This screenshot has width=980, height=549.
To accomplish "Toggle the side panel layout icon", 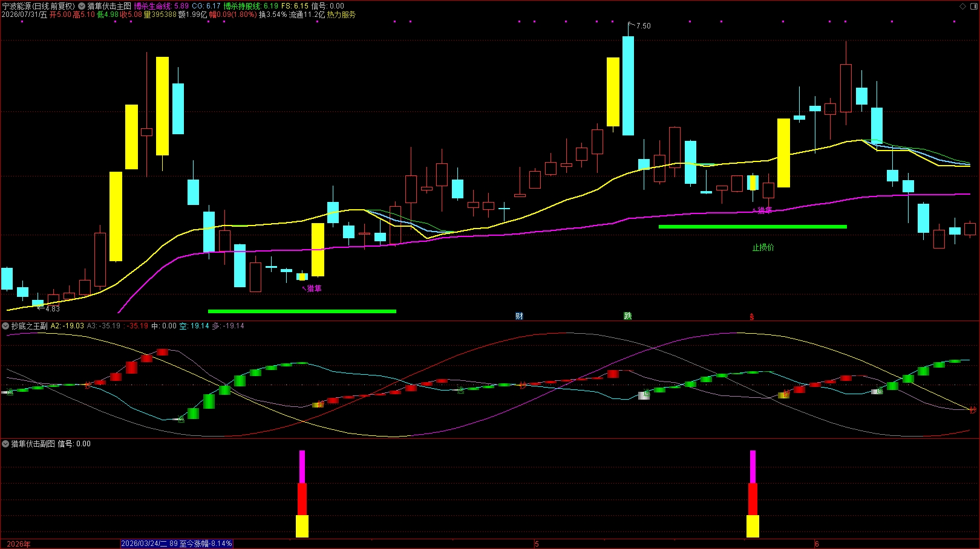I will 973,6.
